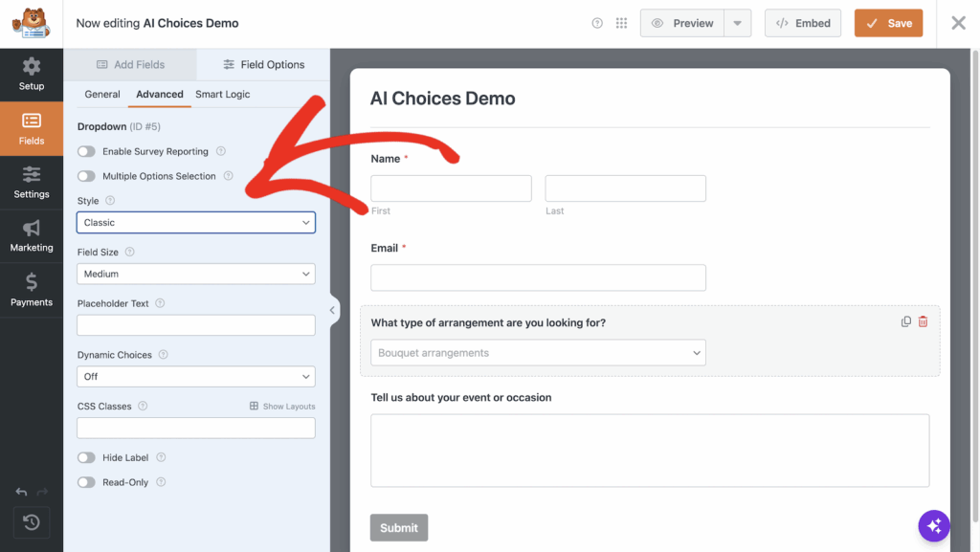980x552 pixels.
Task: Toggle Enable Survey Reporting switch
Action: click(86, 151)
